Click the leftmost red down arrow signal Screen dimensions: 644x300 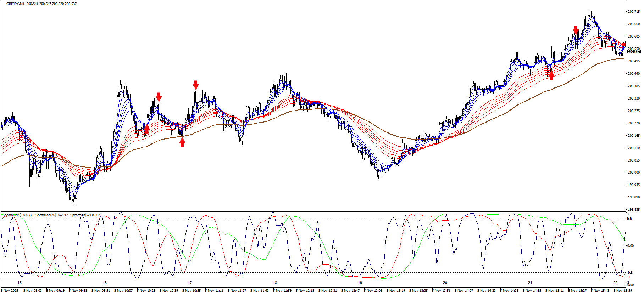click(x=159, y=97)
